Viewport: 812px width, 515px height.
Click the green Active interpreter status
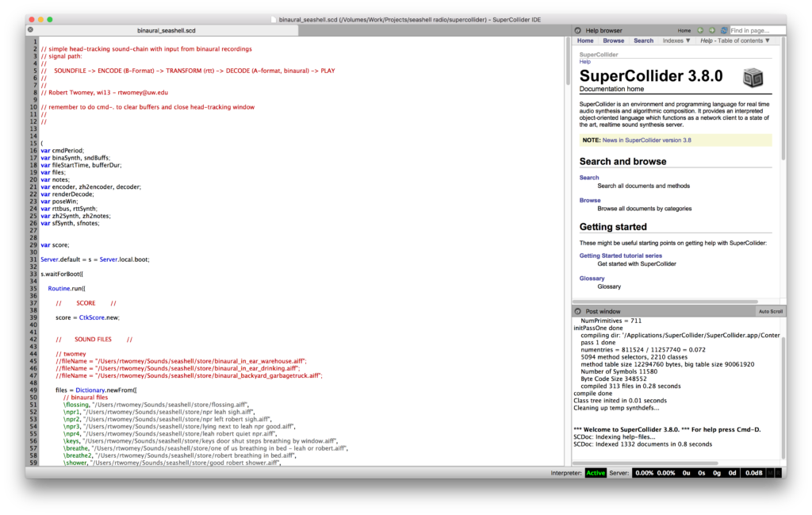pyautogui.click(x=596, y=473)
